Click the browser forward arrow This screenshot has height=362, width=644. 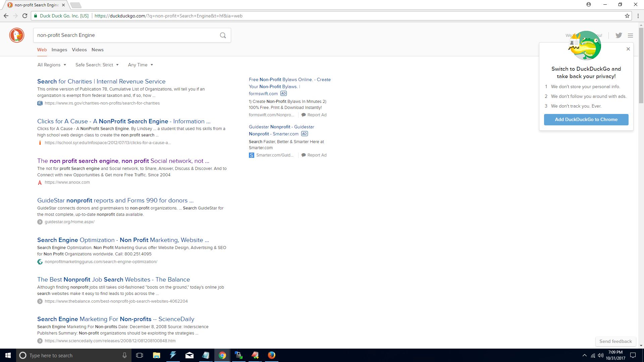pyautogui.click(x=15, y=16)
